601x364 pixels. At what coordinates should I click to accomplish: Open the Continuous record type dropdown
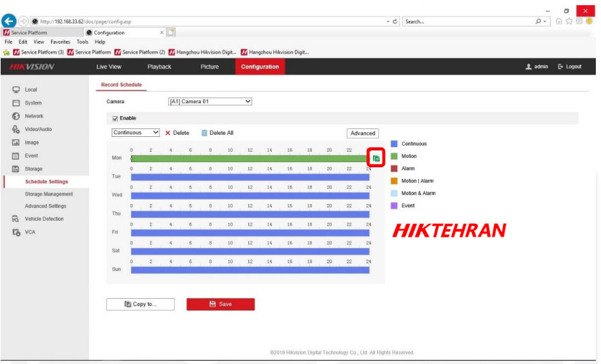[136, 132]
